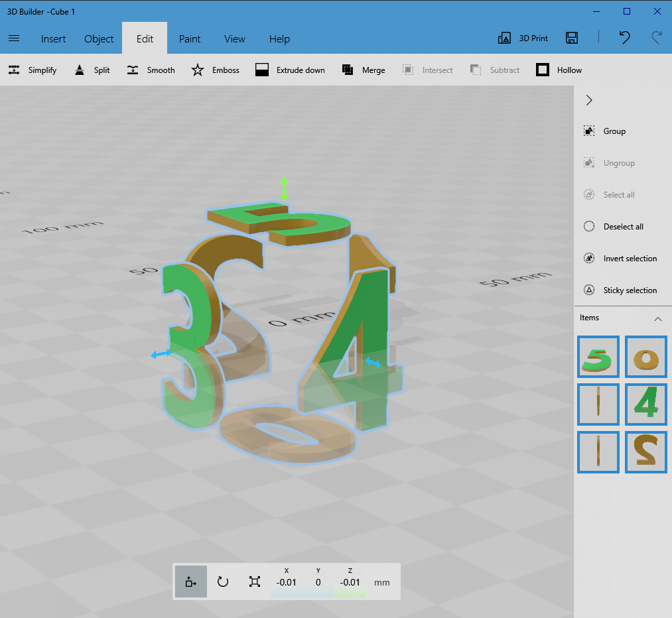Merge the selected objects
The image size is (672, 618).
pyautogui.click(x=363, y=70)
